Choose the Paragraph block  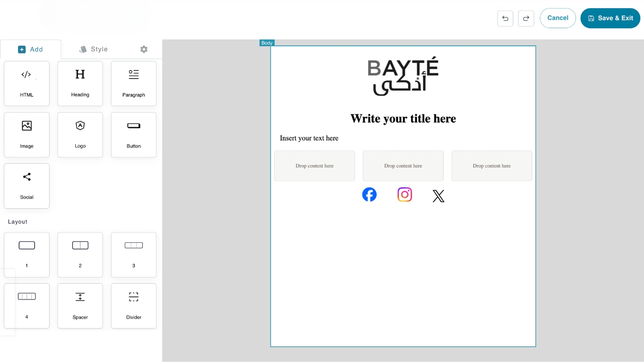134,84
